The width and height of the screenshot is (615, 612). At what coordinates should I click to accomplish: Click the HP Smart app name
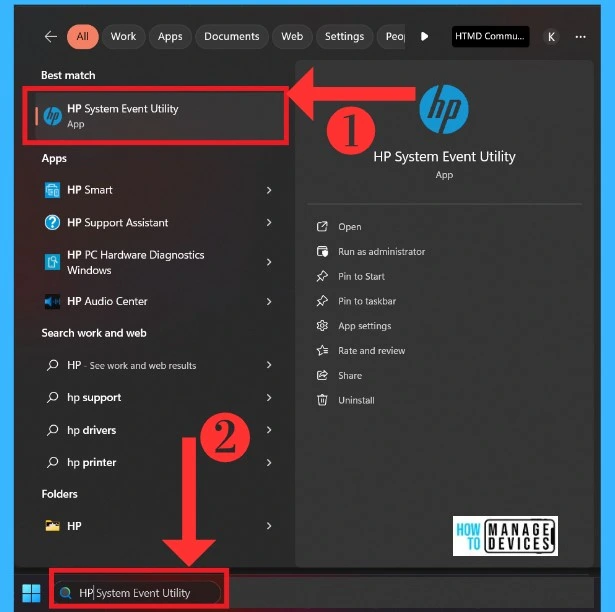89,190
